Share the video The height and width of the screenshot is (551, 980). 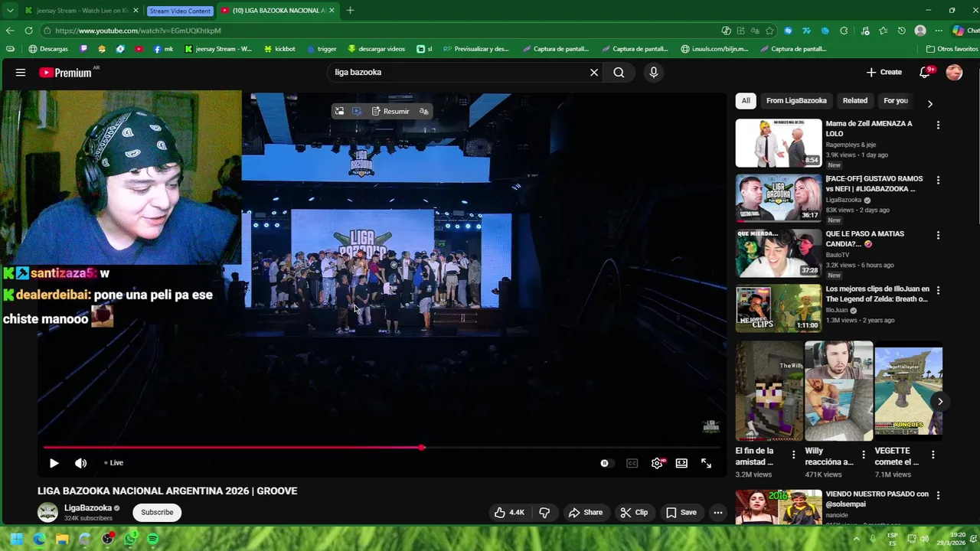pyautogui.click(x=585, y=512)
